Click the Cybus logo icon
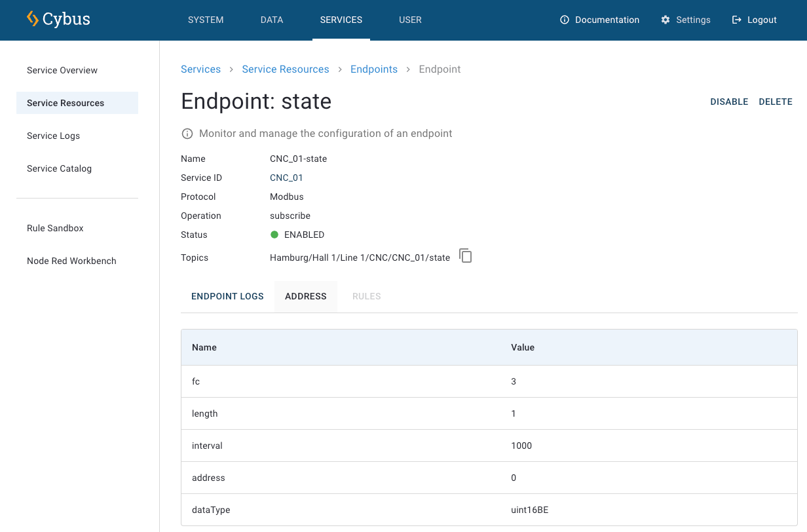Image resolution: width=807 pixels, height=532 pixels. click(x=33, y=19)
